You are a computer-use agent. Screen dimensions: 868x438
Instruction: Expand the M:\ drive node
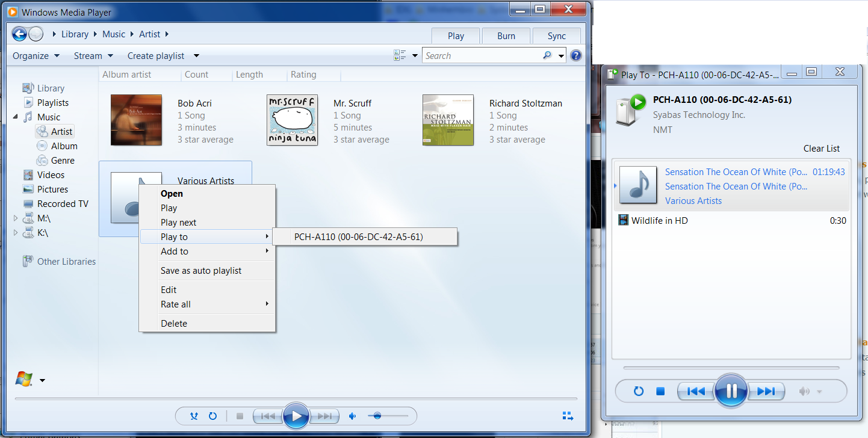tap(16, 218)
